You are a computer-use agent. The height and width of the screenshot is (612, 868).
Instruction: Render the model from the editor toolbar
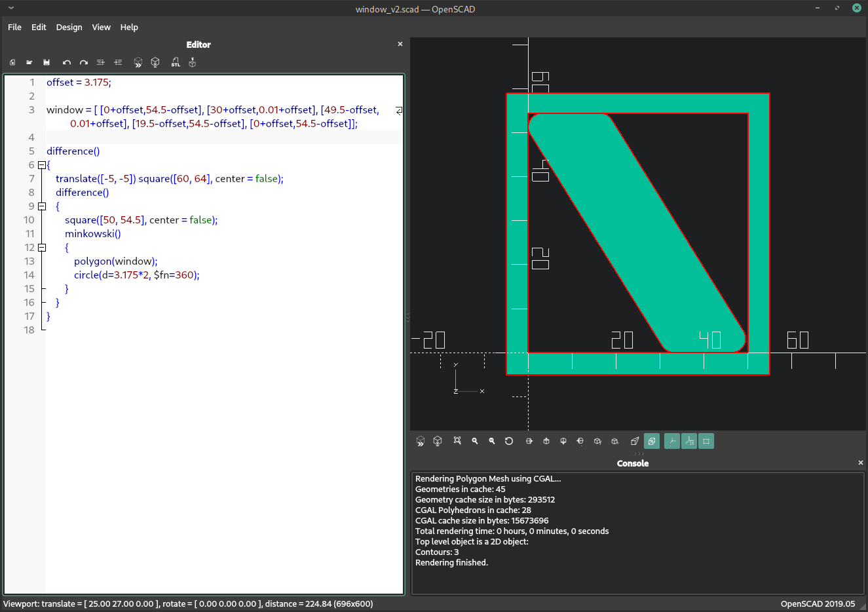tap(155, 62)
